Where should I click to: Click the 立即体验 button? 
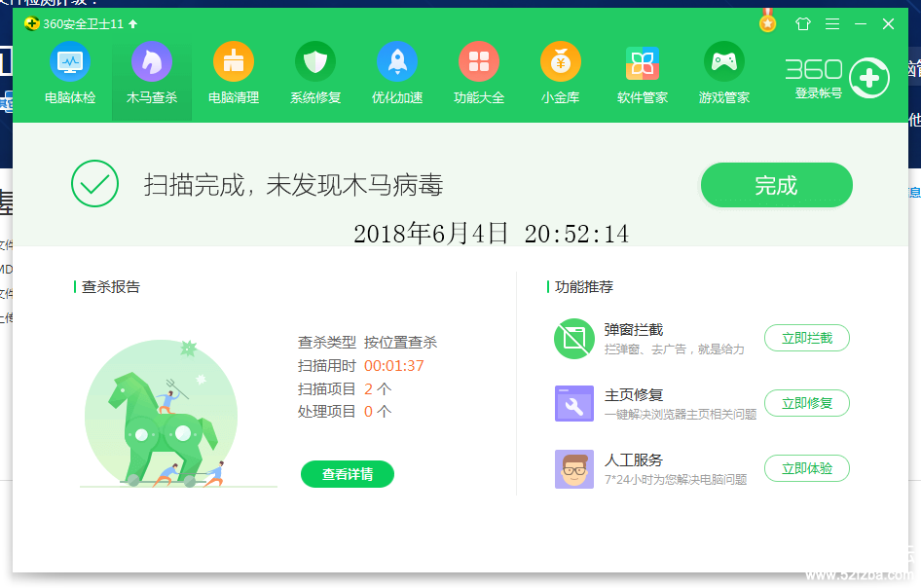807,469
